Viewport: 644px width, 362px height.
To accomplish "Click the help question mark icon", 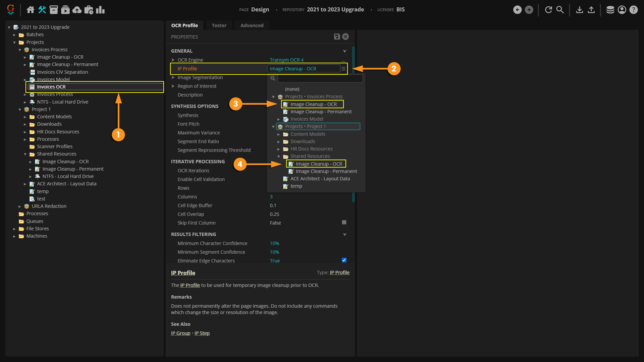I will pos(633,10).
